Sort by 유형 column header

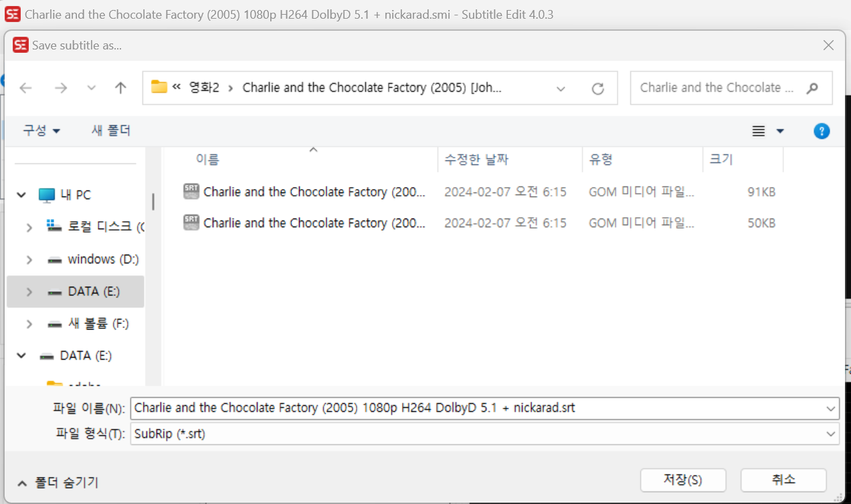[601, 159]
